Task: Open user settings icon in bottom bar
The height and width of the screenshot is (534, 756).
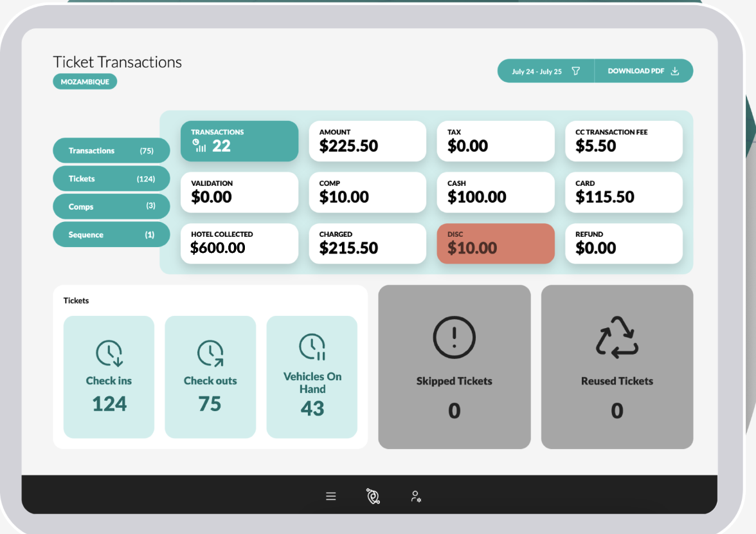Action: [x=415, y=497]
